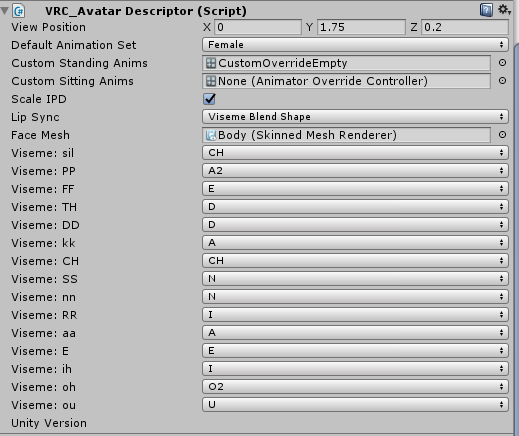519x436 pixels.
Task: Open the C# script icon of VRC_Avatar Descriptor
Action: click(19, 11)
